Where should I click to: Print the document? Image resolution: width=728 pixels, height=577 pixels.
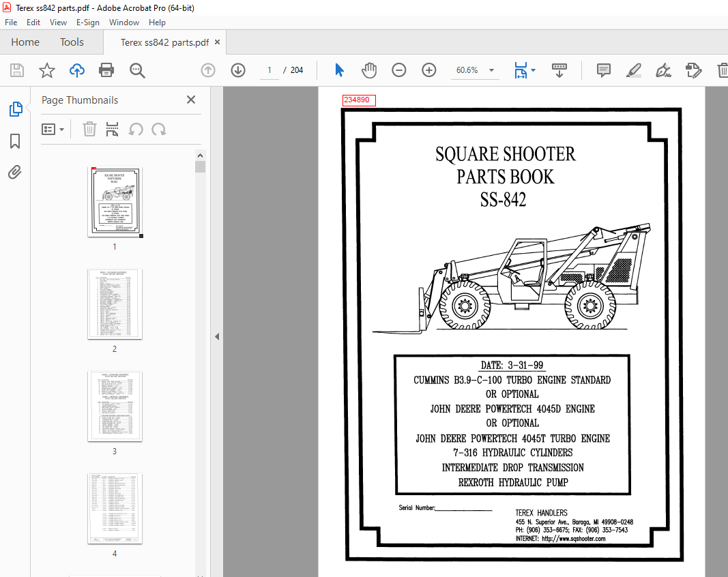pos(106,70)
